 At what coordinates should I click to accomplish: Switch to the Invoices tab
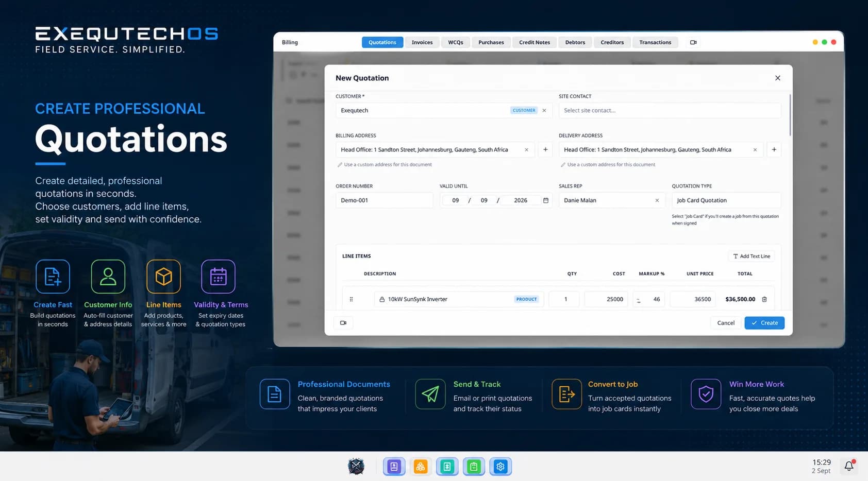[x=422, y=42]
